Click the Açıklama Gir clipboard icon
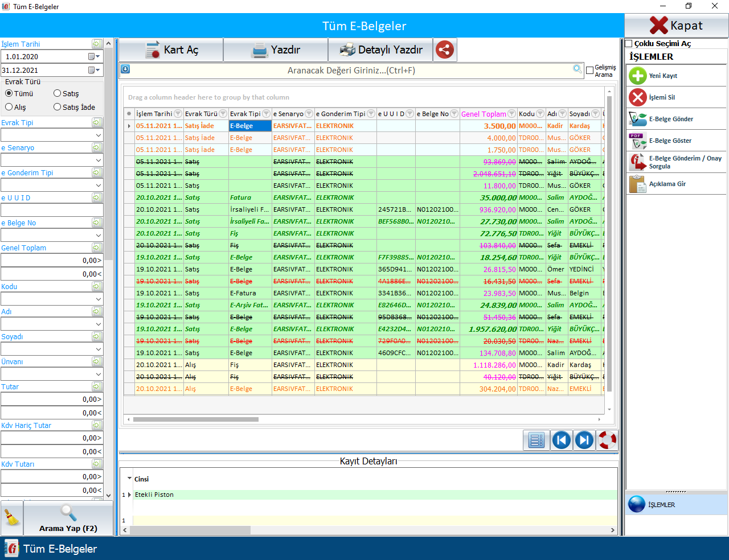 637,184
